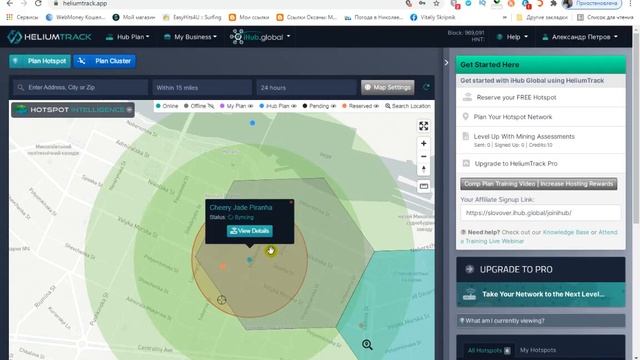Click the orange reserved hotspot marker
Screen dimensions: 640x360
click(223, 266)
